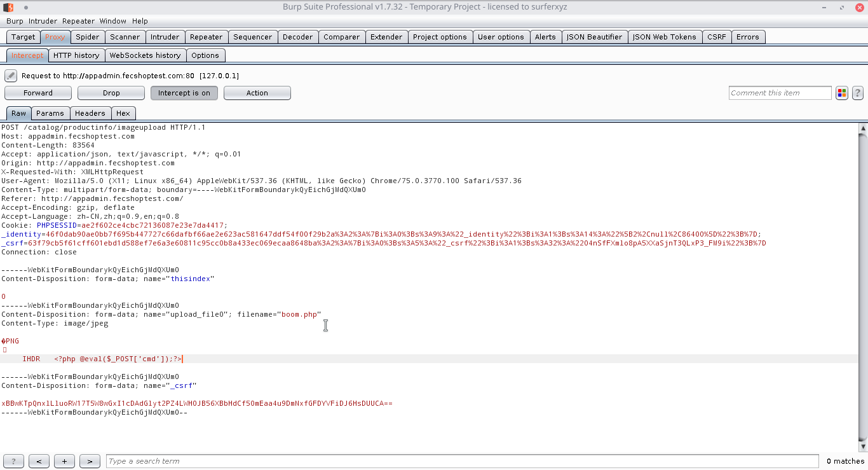This screenshot has width=868, height=470.
Task: Open the Scanner tab
Action: pyautogui.click(x=125, y=37)
